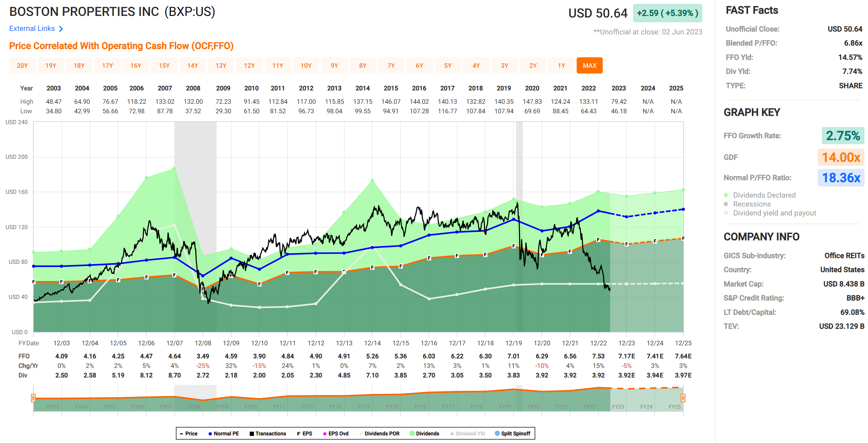The image size is (868, 443).
Task: Click the -25% Chg/Yr value
Action: (203, 366)
